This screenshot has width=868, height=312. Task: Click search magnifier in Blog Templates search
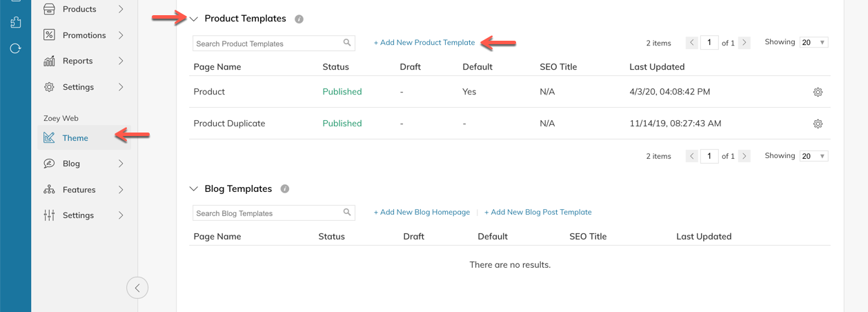click(x=347, y=213)
